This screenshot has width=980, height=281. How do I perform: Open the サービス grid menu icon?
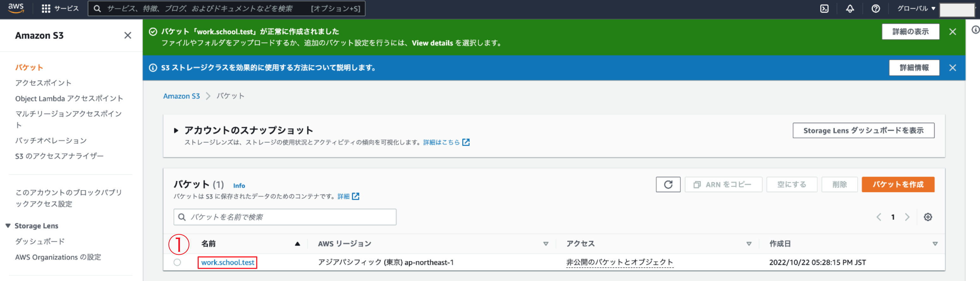(46, 9)
